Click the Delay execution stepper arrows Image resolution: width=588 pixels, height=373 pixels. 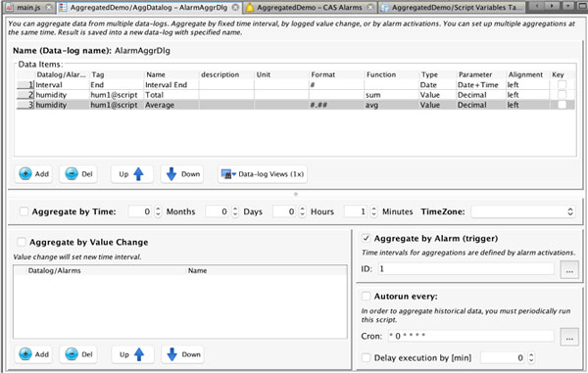coord(530,357)
